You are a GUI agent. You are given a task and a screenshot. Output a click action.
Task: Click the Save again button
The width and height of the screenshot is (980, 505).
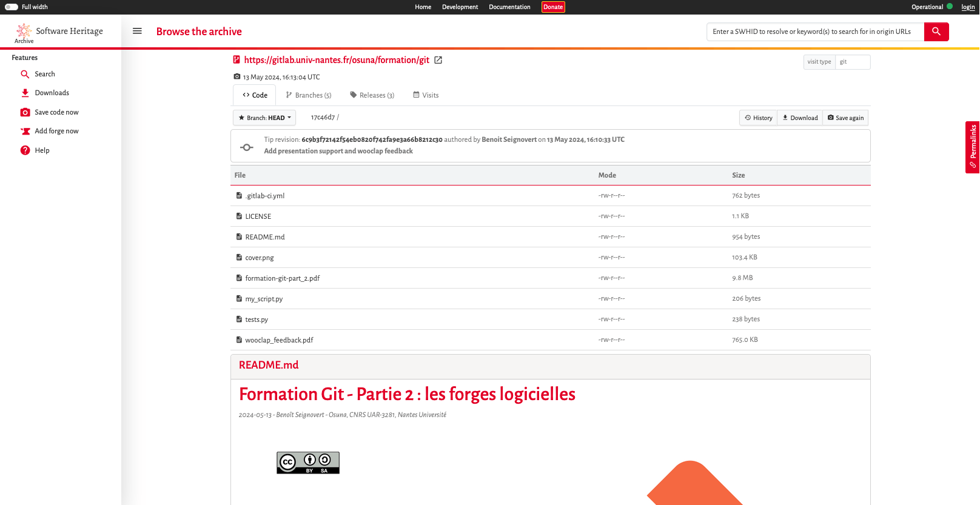coord(845,118)
